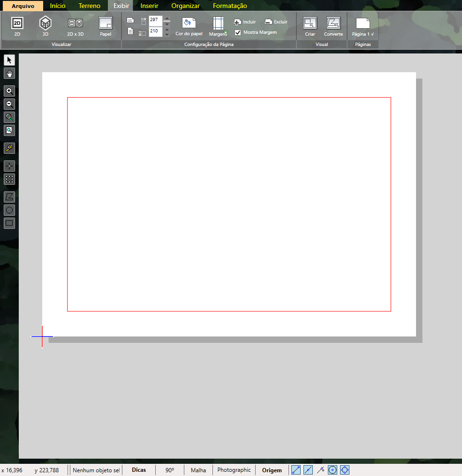Pick the rectangle drawing tool
This screenshot has height=476, width=462.
pyautogui.click(x=9, y=223)
